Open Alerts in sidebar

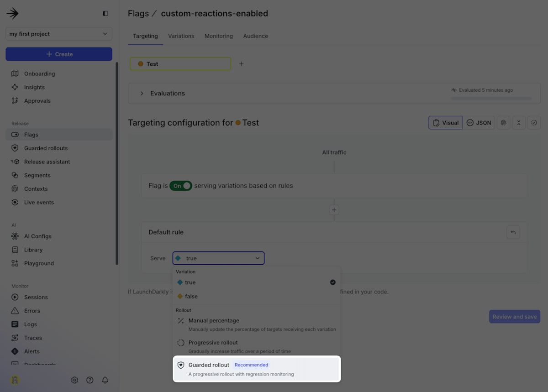(x=59, y=351)
